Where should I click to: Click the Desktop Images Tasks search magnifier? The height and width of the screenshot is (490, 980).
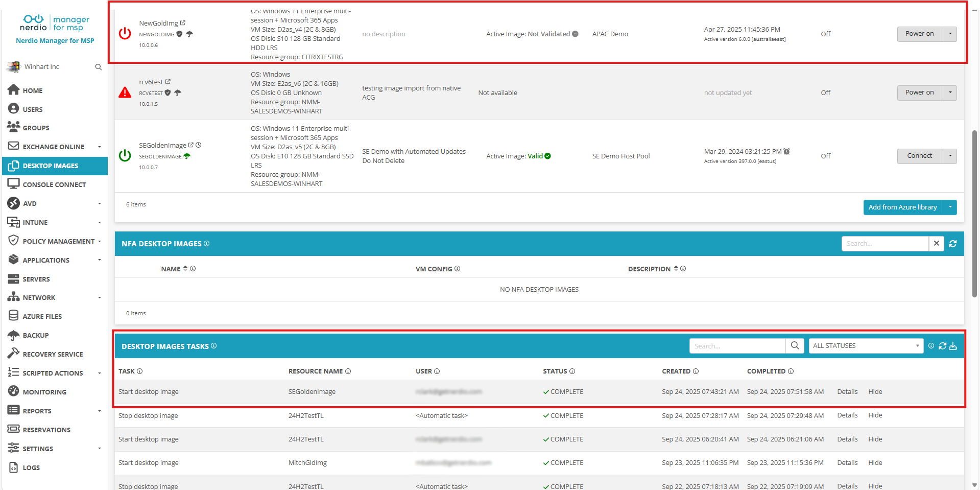tap(795, 346)
